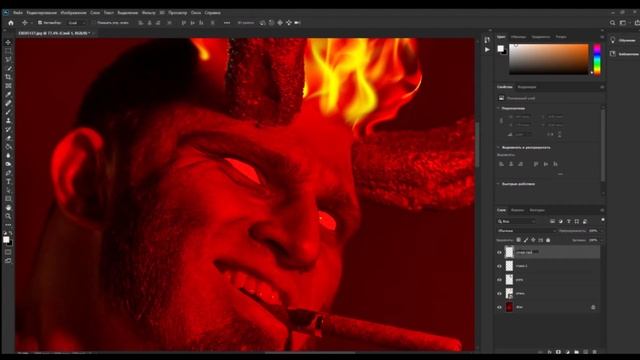Open the auto-select Слой dropdown

point(77,23)
